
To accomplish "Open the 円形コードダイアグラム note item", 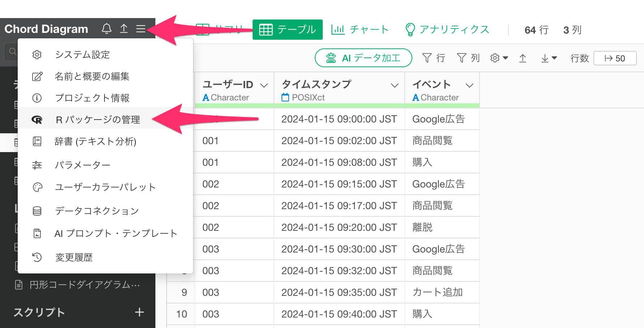I will coord(84,285).
